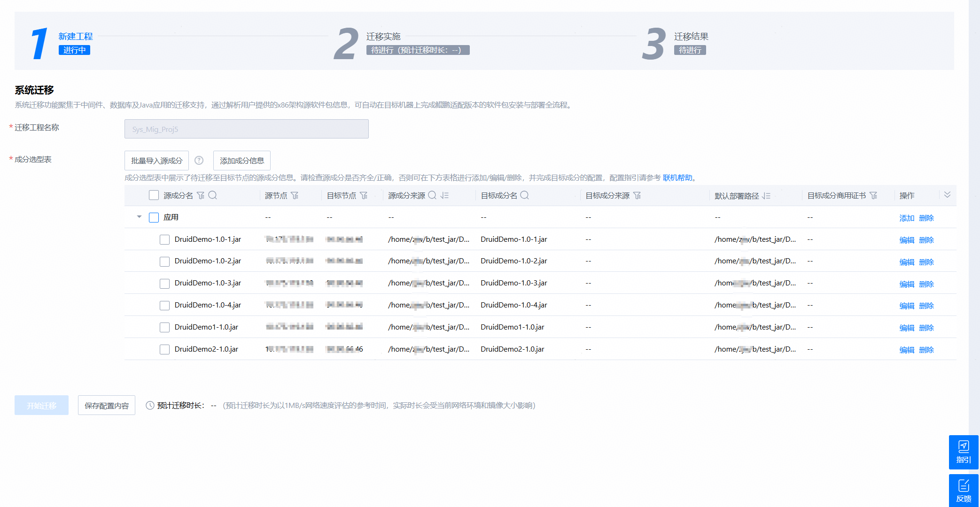Check the DruidDemo-1.0-1.jar row checkbox

point(164,239)
